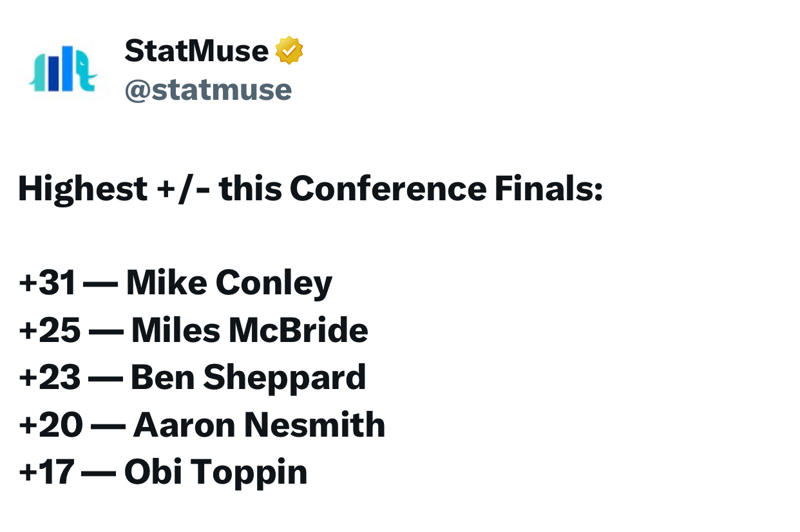Click the name Obi Toppin
Image resolution: width=800 pixels, height=532 pixels.
click(x=216, y=473)
